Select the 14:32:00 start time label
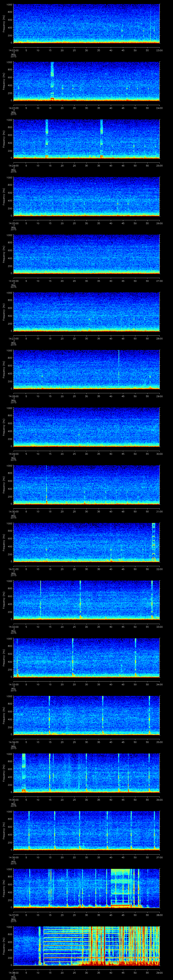 pyautogui.click(x=13, y=627)
